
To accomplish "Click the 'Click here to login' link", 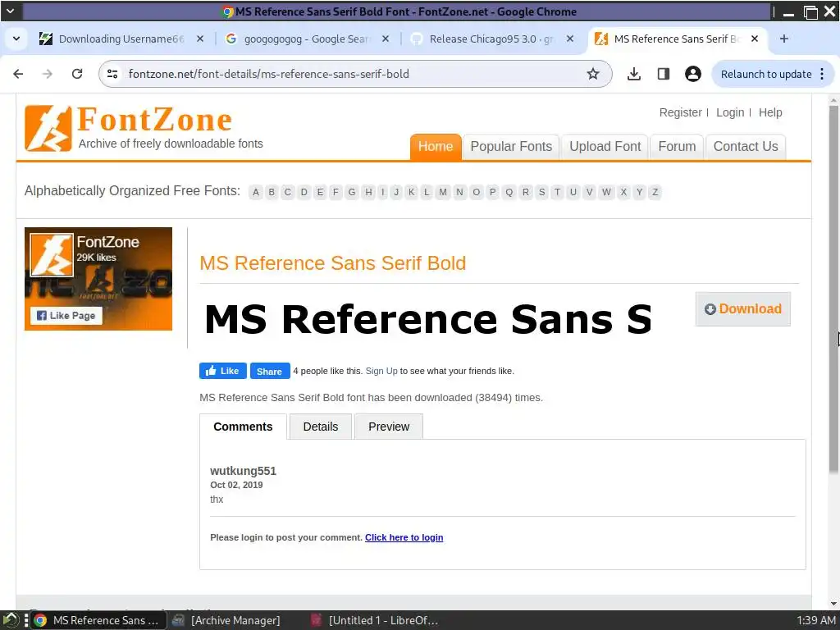I will pos(404,537).
